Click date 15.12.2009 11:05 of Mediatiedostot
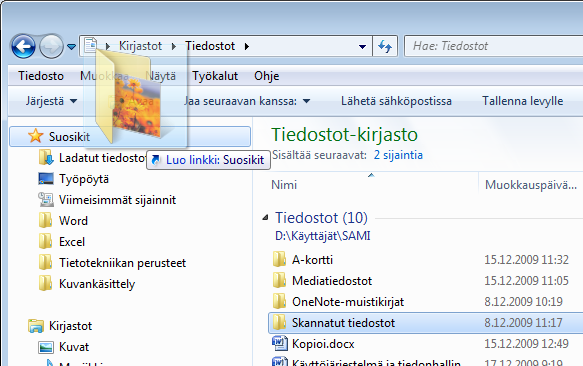 pyautogui.click(x=526, y=280)
